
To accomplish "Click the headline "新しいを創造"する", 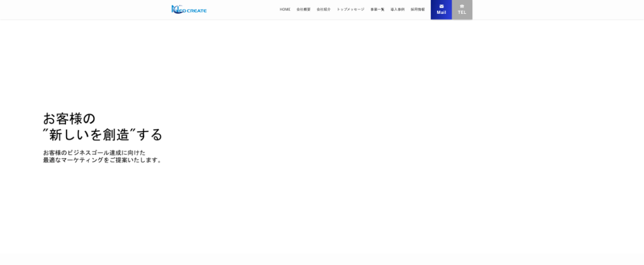I will click(x=103, y=135).
